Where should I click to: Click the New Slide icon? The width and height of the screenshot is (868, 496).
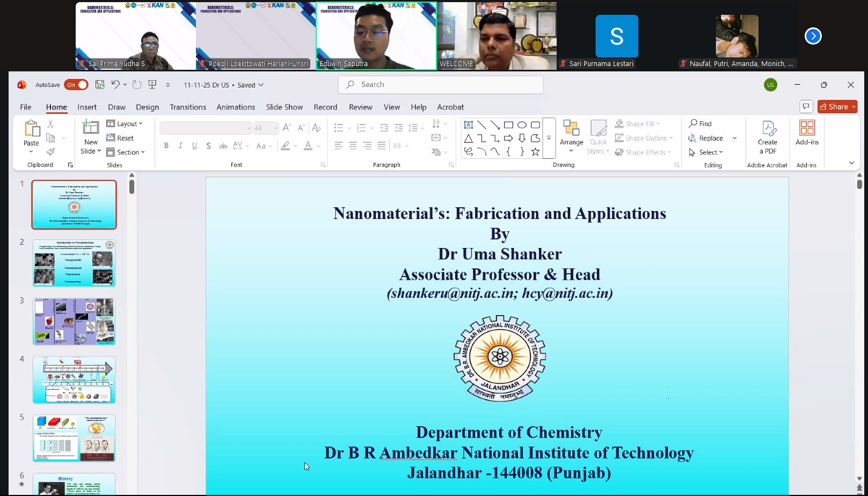(91, 129)
